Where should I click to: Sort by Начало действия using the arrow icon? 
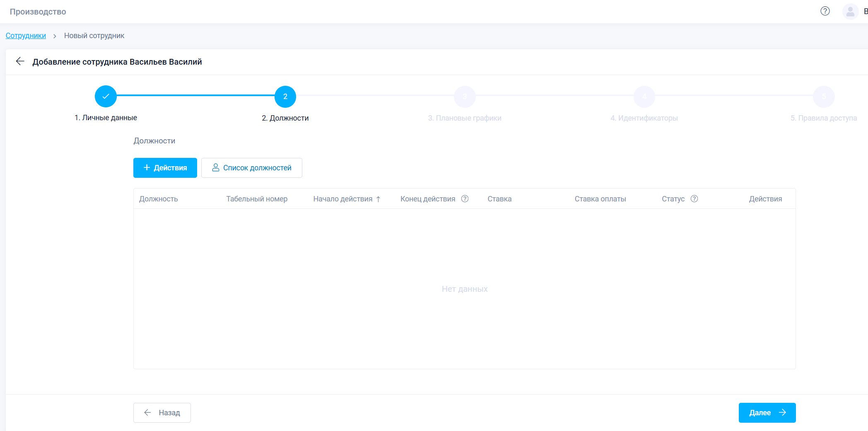pos(378,199)
